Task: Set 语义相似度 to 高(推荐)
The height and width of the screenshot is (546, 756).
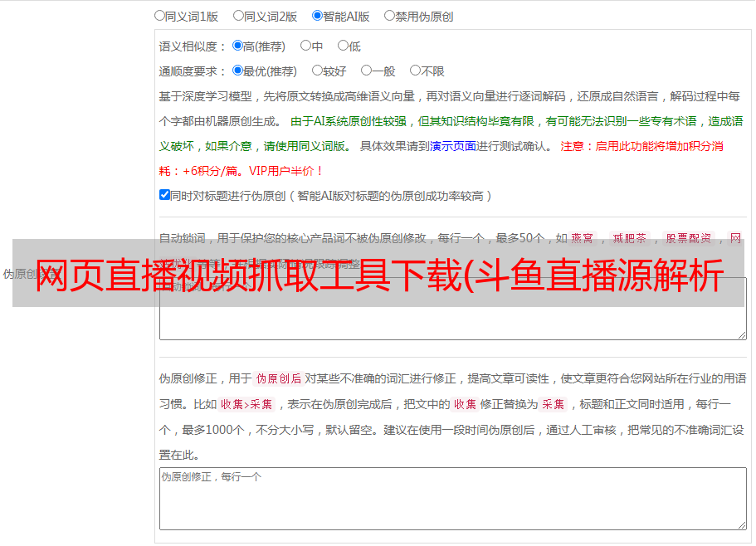Action: [237, 46]
